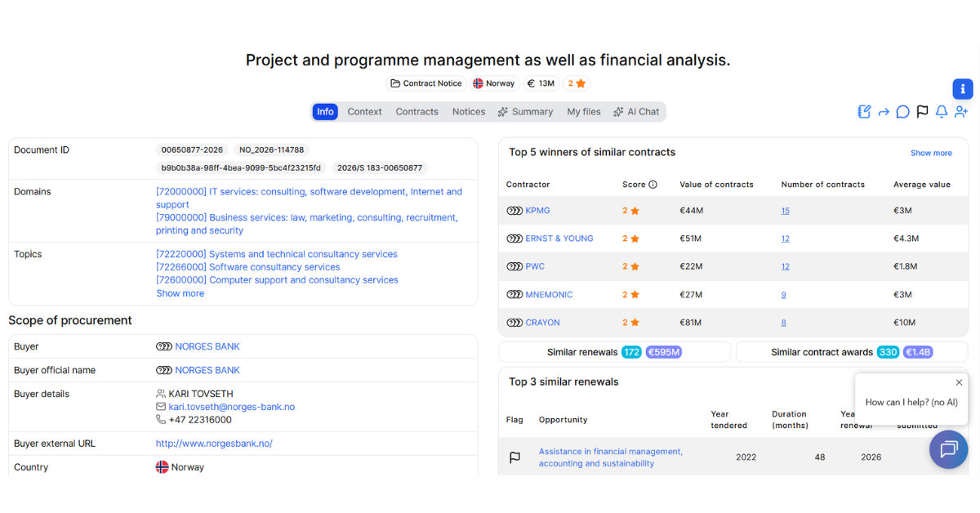980x513 pixels.
Task: Open the comment speech bubble icon
Action: pyautogui.click(x=902, y=112)
